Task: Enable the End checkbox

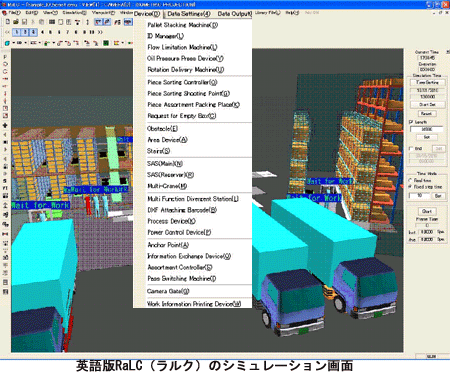Action: 411,148
